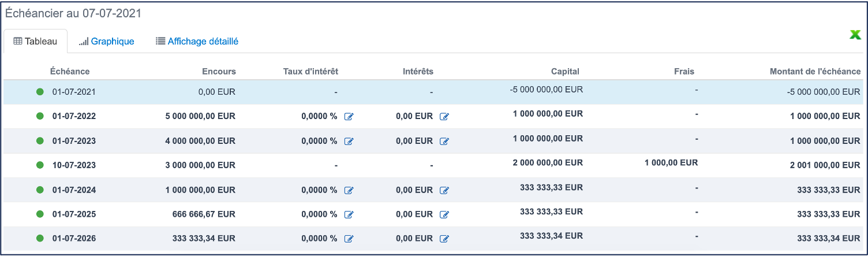Click the 2 001 000,00 EUR amount
Image resolution: width=868 pixels, height=256 pixels.
825,165
